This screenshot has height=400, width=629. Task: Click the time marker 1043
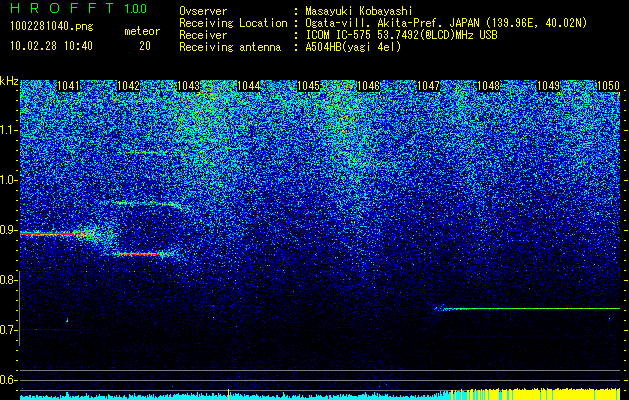coord(189,86)
